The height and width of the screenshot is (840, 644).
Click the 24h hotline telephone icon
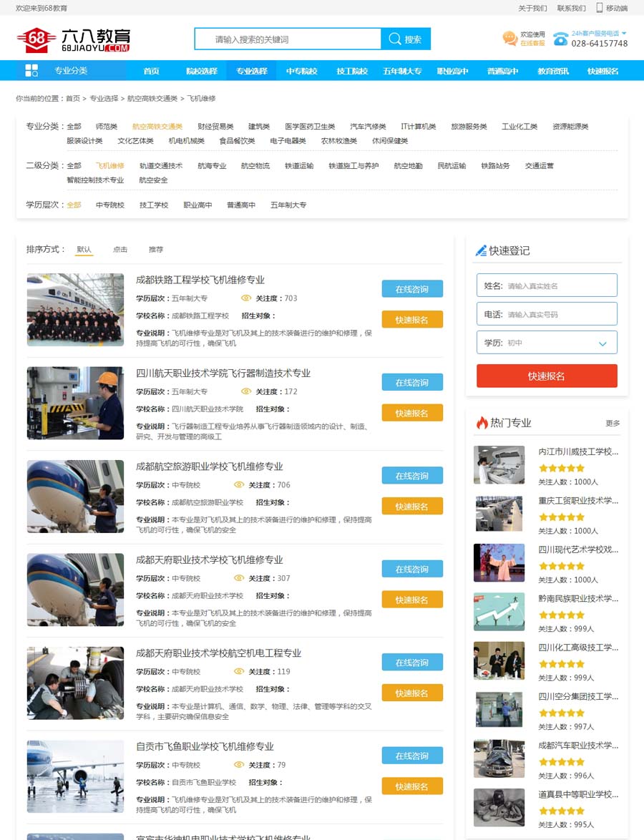[x=560, y=39]
